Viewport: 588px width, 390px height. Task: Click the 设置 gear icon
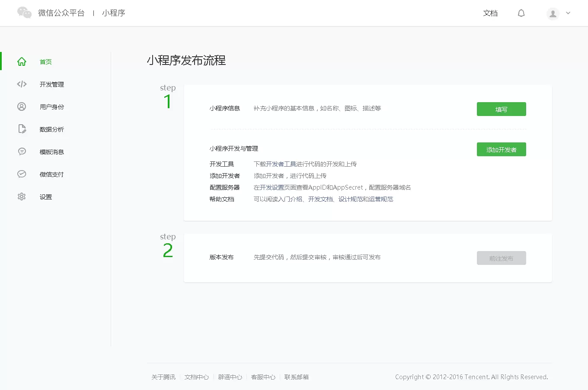coord(22,197)
